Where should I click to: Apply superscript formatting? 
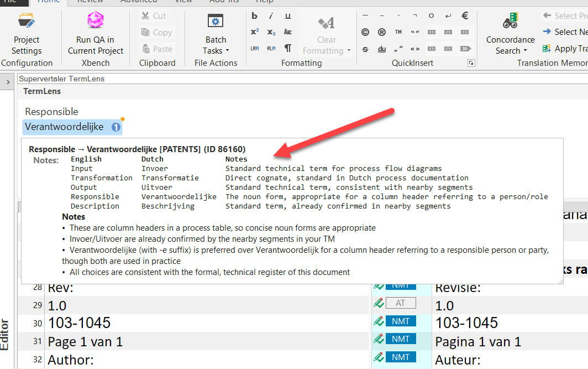click(255, 32)
